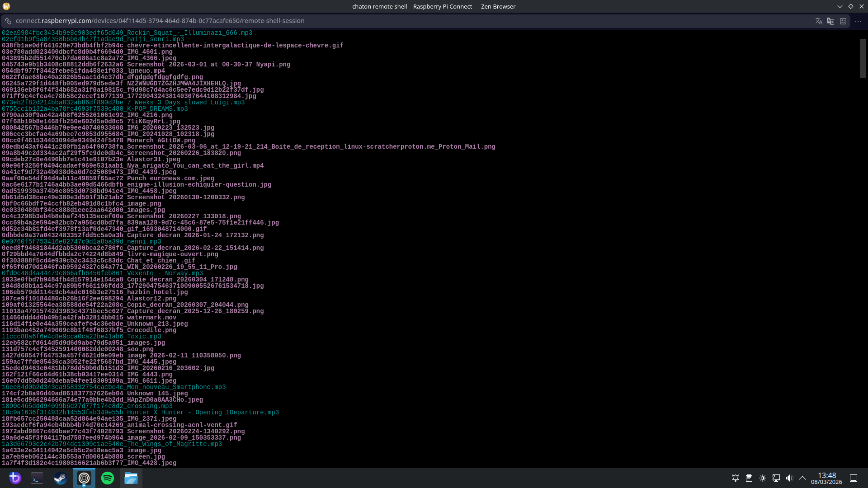Focus the connect.raspberrypi.com address bar
The height and width of the screenshot is (488, 868).
[x=160, y=21]
